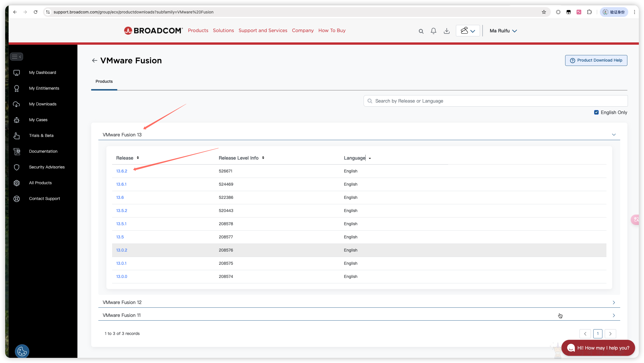Open release 13.5.1 link
The image size is (644, 363).
[x=121, y=224]
